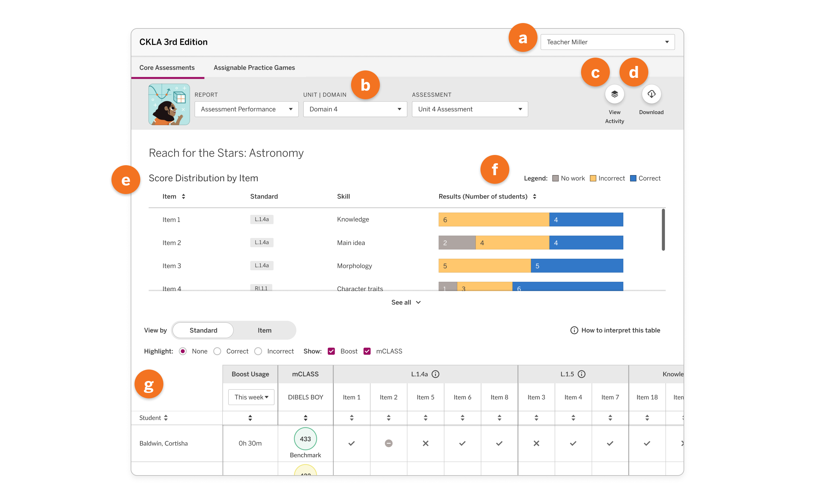The width and height of the screenshot is (820, 504).
Task: Open the This week dropdown
Action: coord(251,397)
